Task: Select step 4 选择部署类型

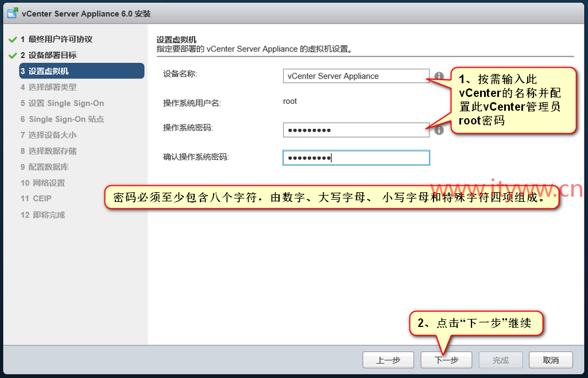Action: (x=48, y=87)
